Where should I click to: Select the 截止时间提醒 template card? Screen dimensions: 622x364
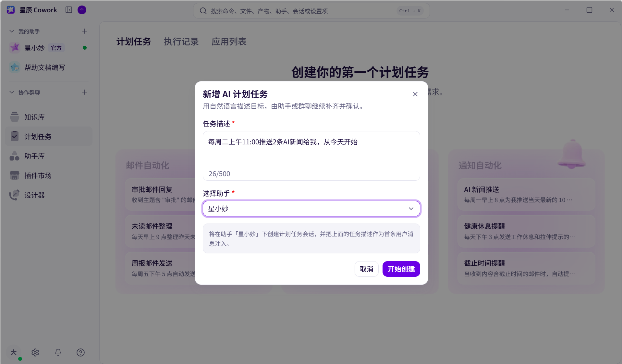pyautogui.click(x=526, y=268)
